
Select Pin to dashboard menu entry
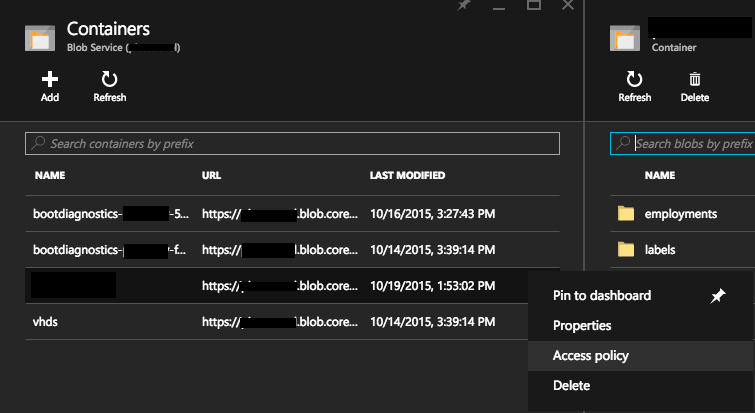602,296
